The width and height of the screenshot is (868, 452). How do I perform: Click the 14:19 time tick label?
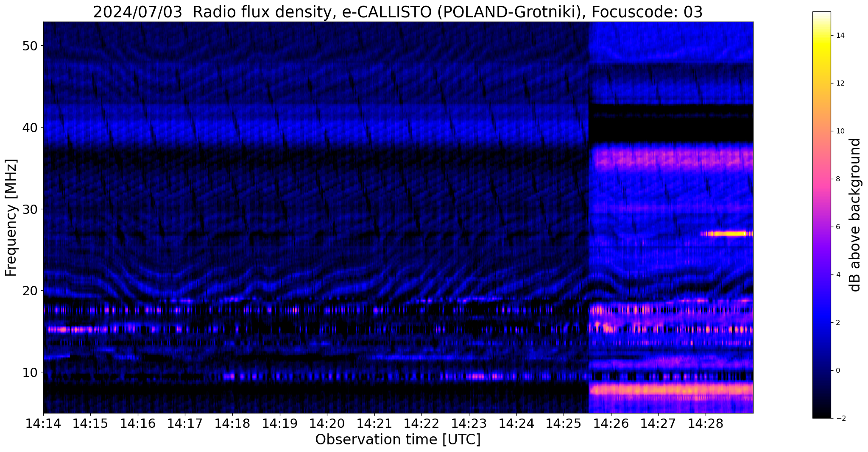pyautogui.click(x=279, y=423)
